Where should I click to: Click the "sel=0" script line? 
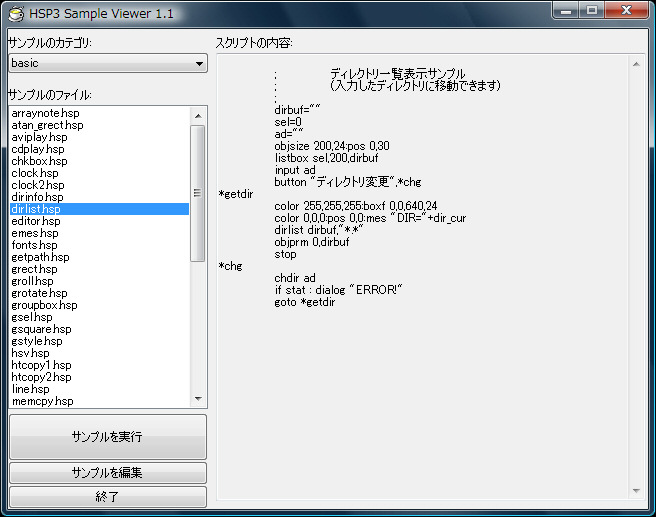pos(288,122)
